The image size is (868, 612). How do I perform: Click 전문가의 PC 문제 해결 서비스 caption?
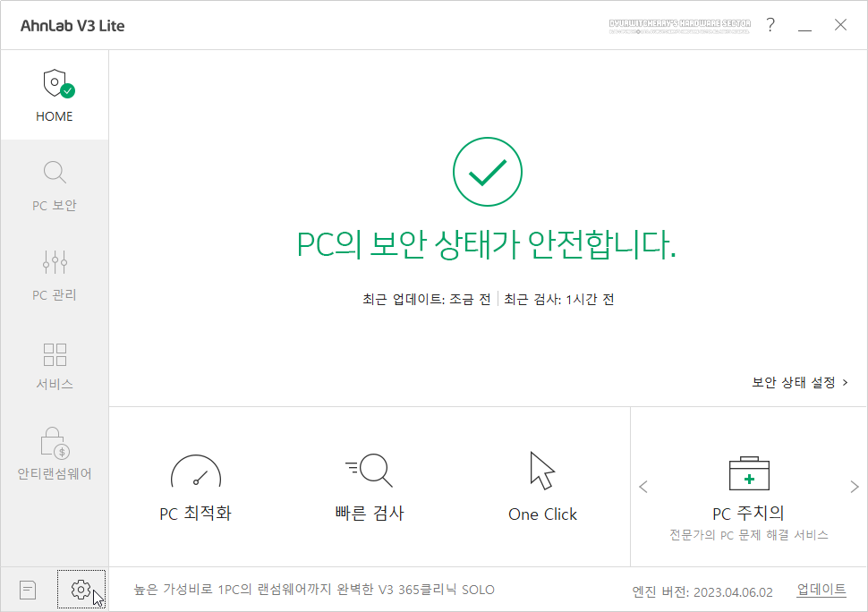(x=748, y=535)
